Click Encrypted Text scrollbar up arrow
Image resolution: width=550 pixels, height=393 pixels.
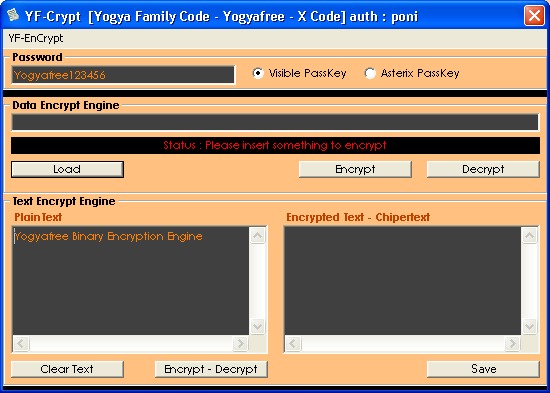pyautogui.click(x=530, y=235)
